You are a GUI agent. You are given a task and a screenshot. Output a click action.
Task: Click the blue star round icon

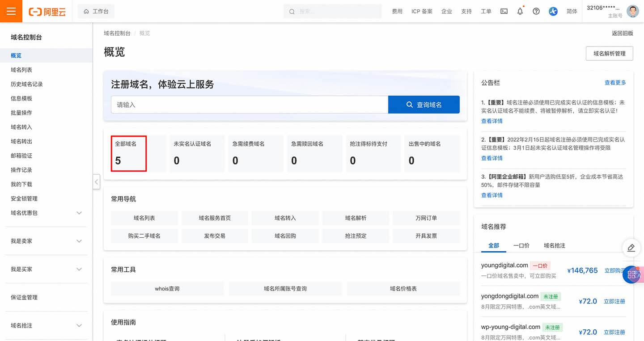pos(553,12)
